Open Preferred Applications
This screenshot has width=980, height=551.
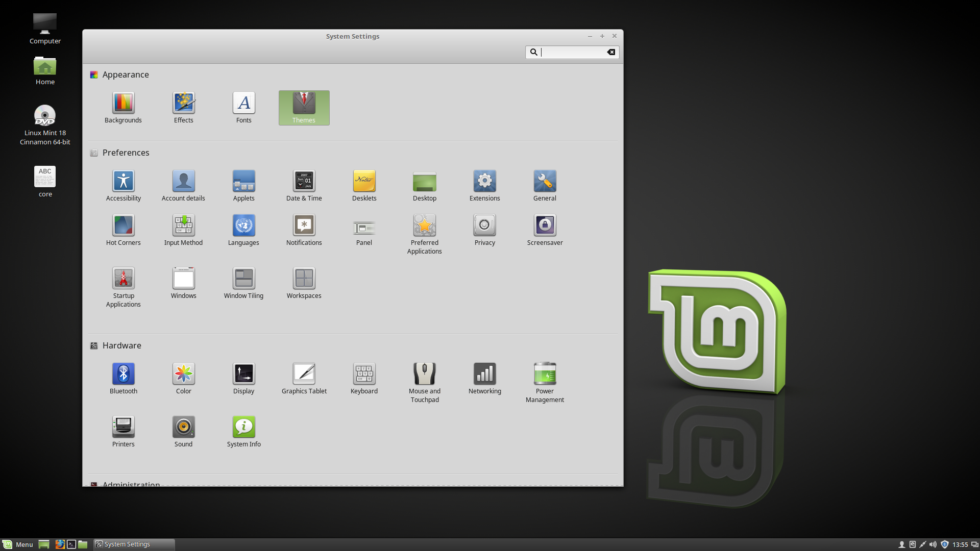point(424,234)
